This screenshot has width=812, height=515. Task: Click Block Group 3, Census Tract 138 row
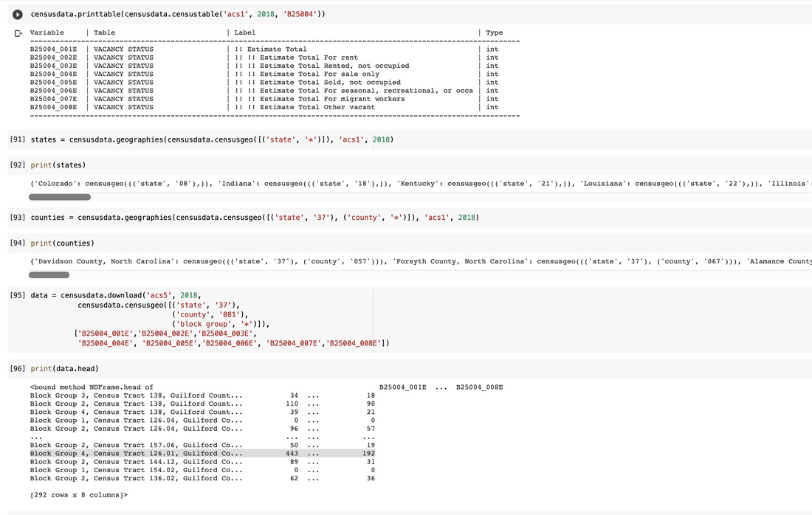pyautogui.click(x=202, y=395)
